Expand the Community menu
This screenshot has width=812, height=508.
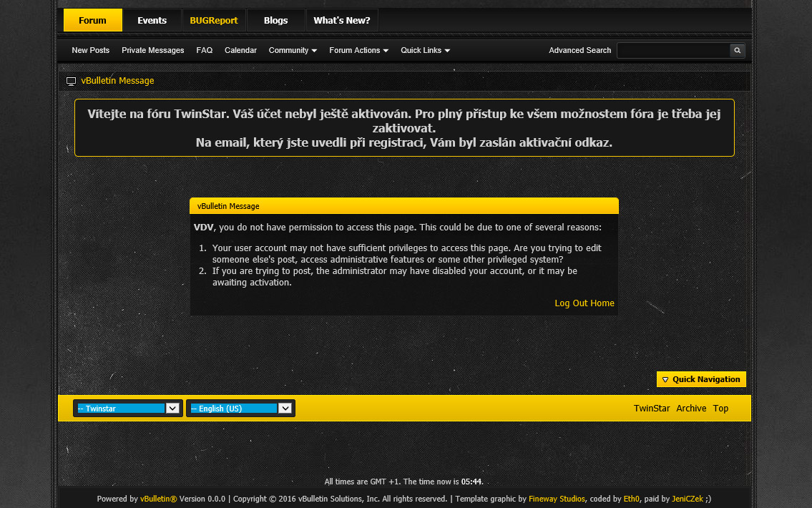tap(293, 50)
